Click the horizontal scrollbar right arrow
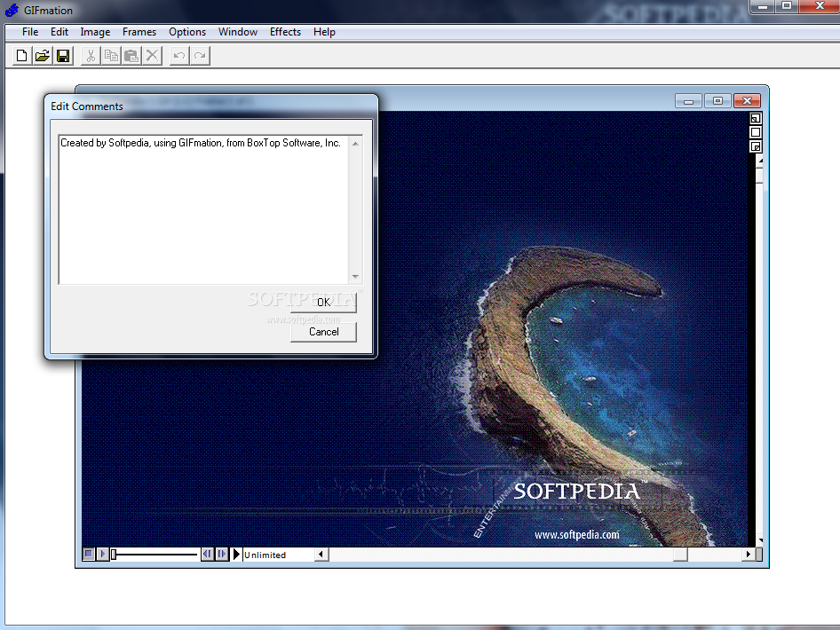The height and width of the screenshot is (630, 840). 748,555
